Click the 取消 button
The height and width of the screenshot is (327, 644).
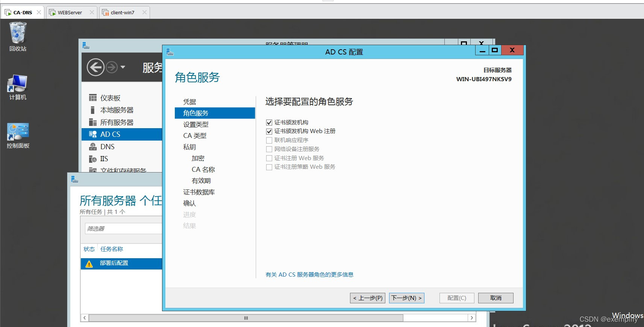click(496, 298)
